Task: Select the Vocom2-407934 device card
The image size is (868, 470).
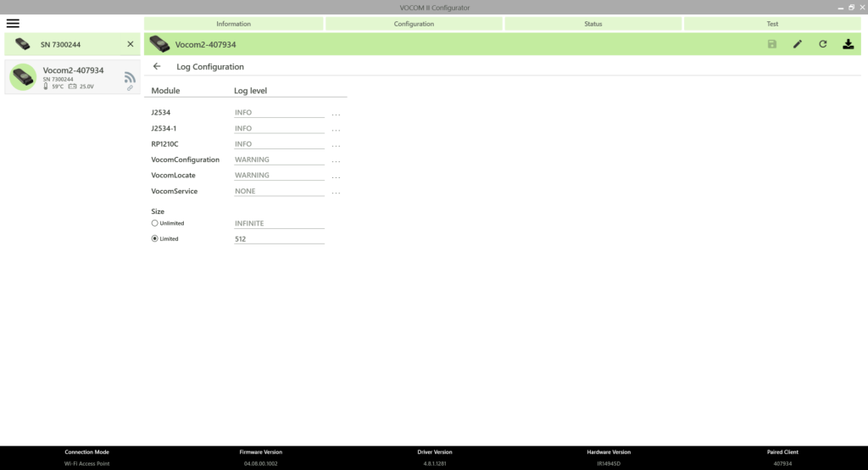Action: [72, 77]
